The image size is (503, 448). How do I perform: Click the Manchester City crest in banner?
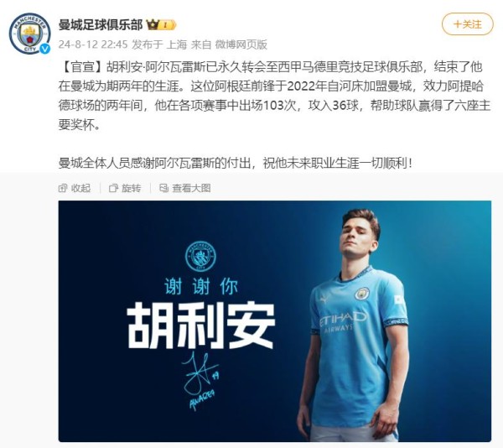[201, 257]
